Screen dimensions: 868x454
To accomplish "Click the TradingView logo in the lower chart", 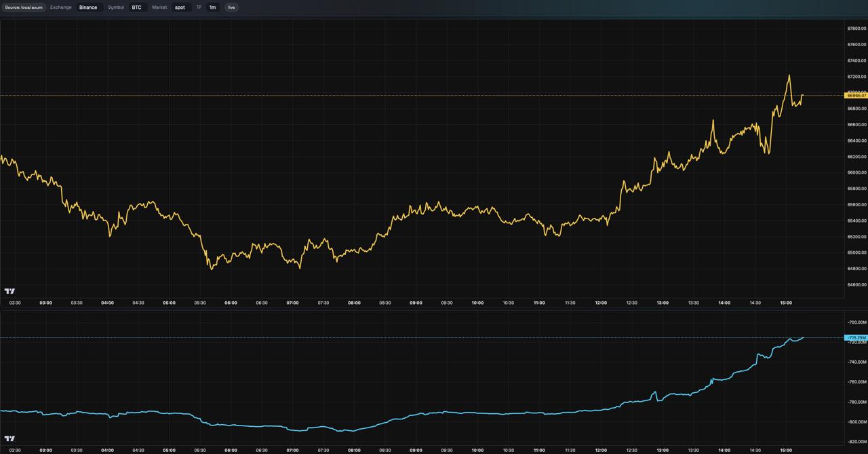I will coord(9,438).
